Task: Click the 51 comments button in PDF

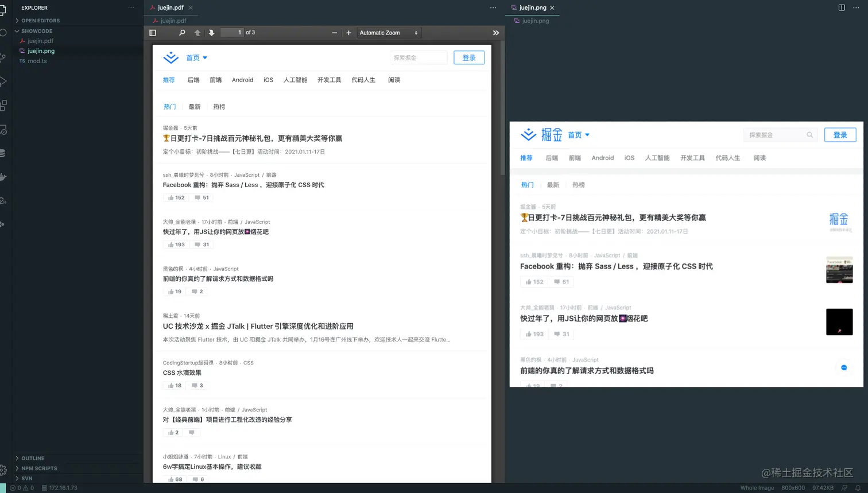Action: pos(201,197)
